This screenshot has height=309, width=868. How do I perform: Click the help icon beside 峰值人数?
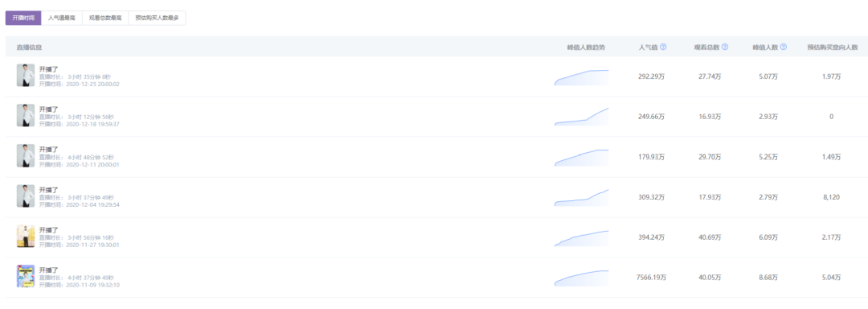pyautogui.click(x=784, y=47)
